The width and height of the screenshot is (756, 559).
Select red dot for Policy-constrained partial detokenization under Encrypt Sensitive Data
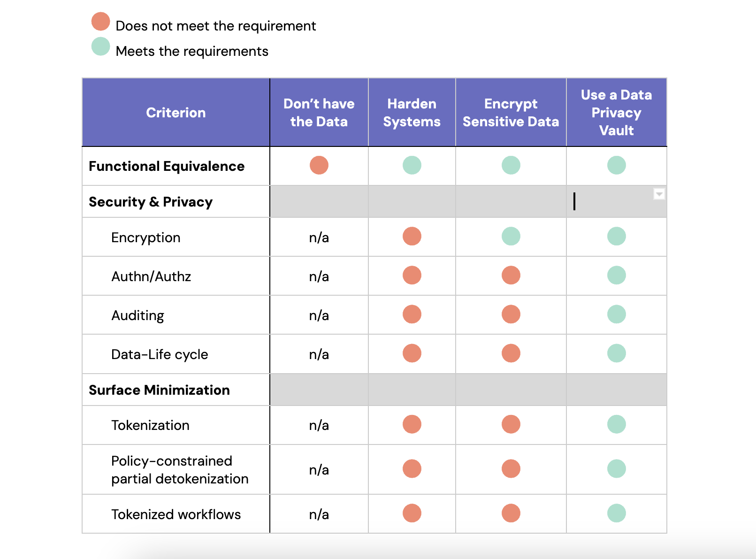511,468
